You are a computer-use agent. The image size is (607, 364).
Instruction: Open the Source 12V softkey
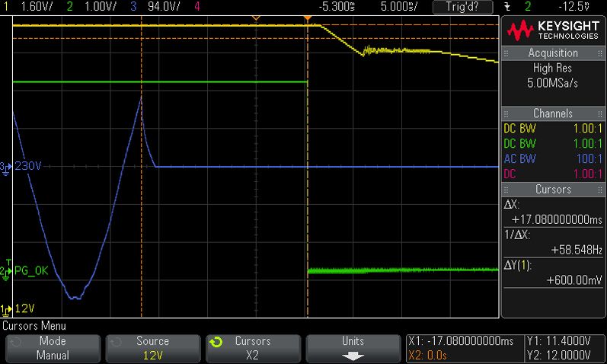pos(152,348)
